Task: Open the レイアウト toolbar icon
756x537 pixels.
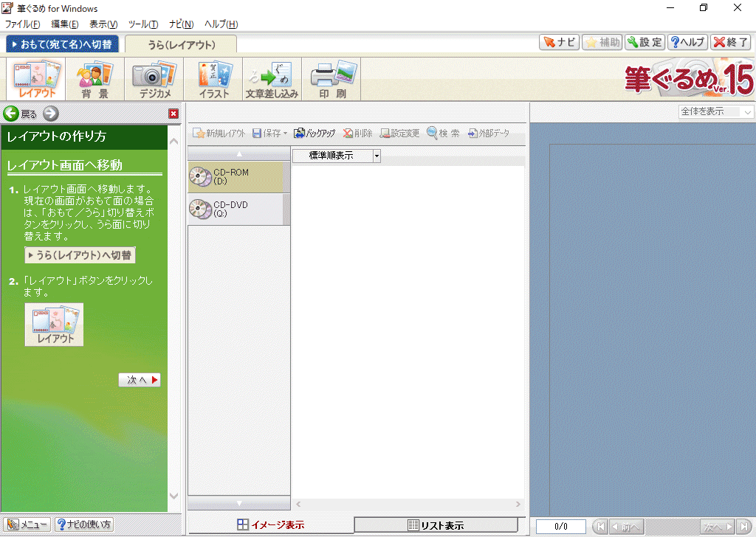Action: (36, 80)
